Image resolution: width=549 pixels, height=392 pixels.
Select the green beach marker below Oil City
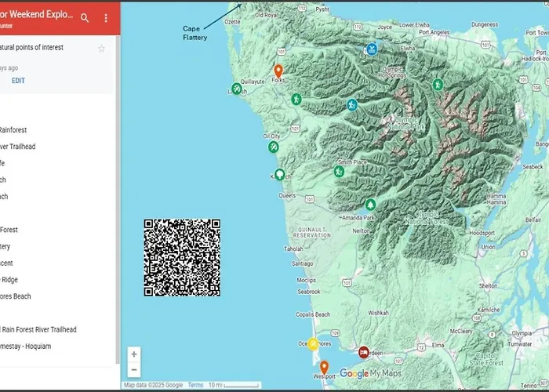pyautogui.click(x=274, y=147)
